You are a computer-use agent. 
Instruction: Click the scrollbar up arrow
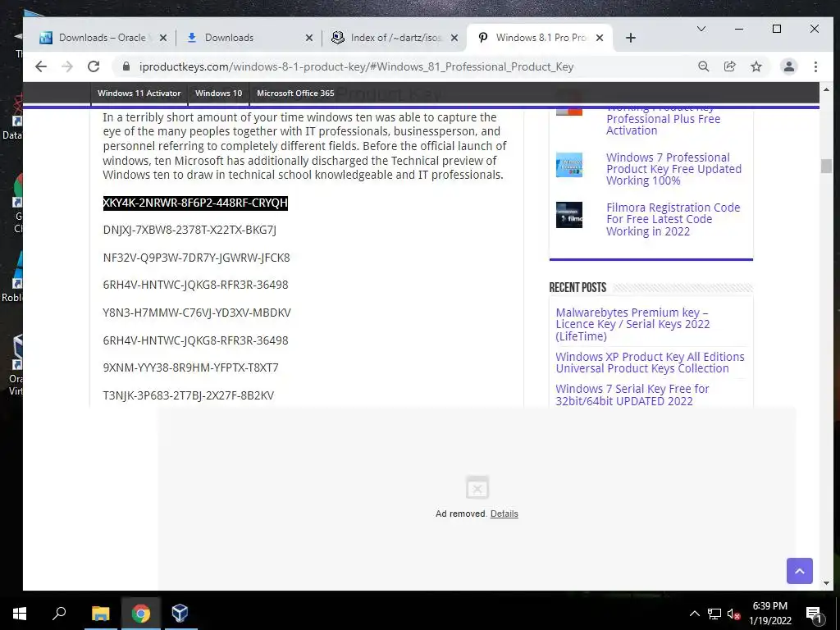(x=826, y=89)
